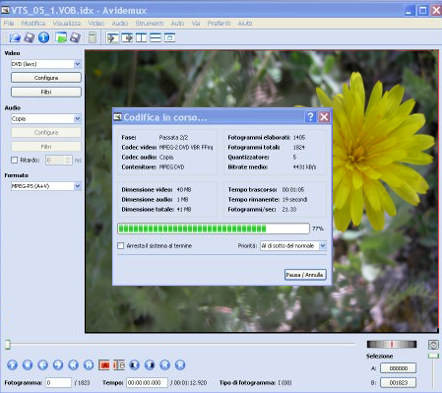Open the Aiuto menu
This screenshot has height=393, width=442.
(x=245, y=23)
